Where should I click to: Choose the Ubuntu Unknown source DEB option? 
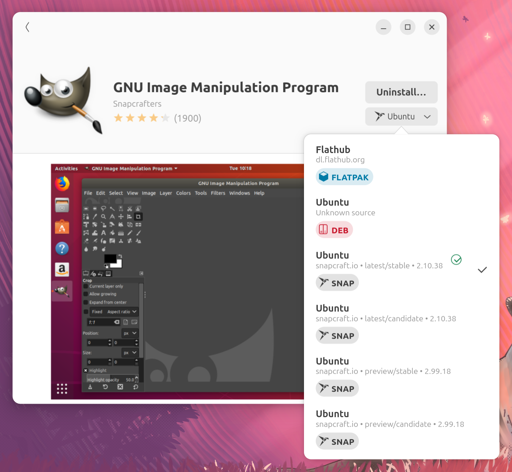pos(401,217)
